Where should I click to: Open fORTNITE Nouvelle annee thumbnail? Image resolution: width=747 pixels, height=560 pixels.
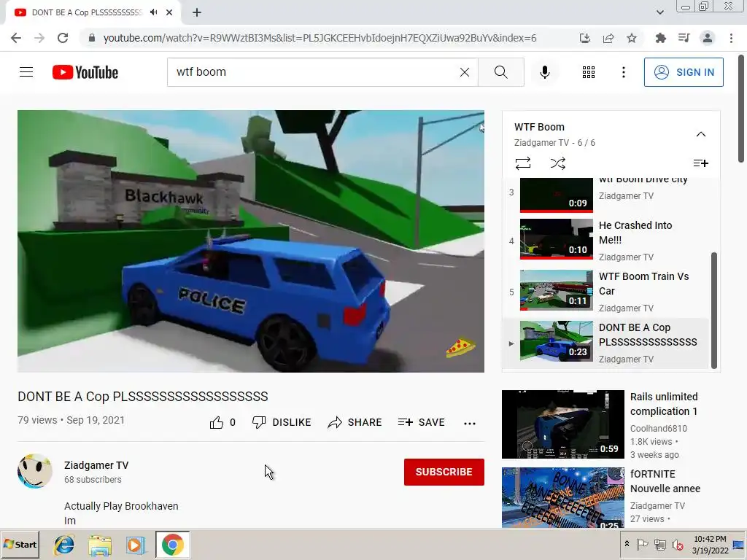(x=563, y=497)
